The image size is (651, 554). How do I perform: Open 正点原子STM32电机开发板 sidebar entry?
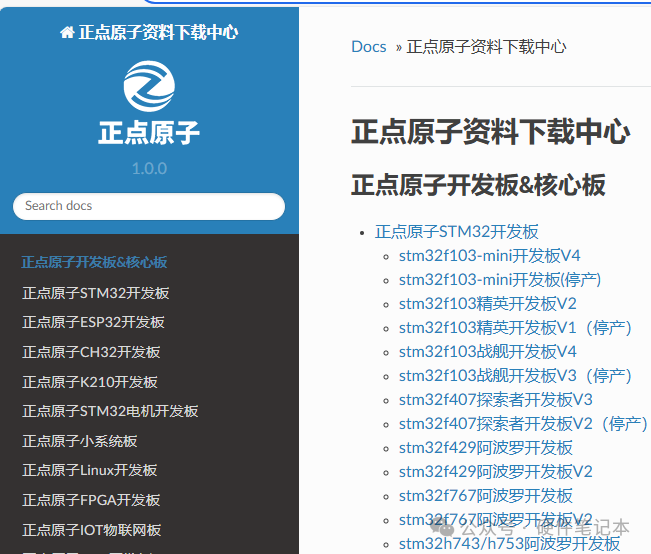[111, 411]
